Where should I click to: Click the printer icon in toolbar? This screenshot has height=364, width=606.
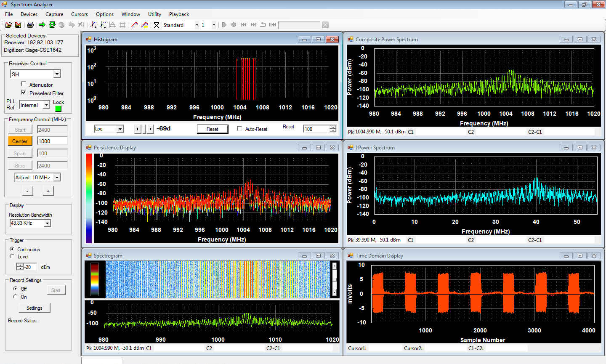30,25
